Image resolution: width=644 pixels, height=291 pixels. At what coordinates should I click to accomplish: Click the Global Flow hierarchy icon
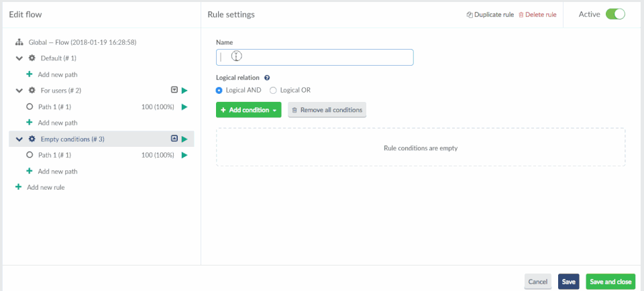(x=19, y=42)
